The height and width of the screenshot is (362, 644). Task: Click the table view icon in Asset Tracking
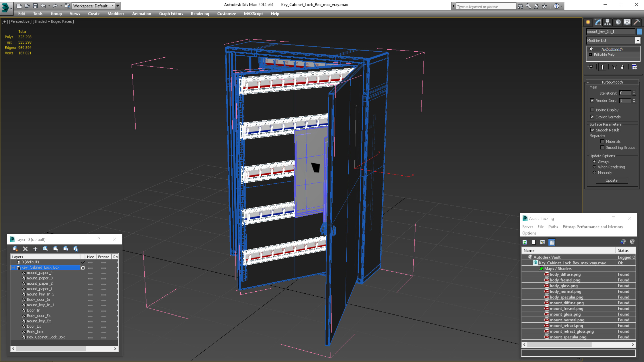click(x=552, y=242)
